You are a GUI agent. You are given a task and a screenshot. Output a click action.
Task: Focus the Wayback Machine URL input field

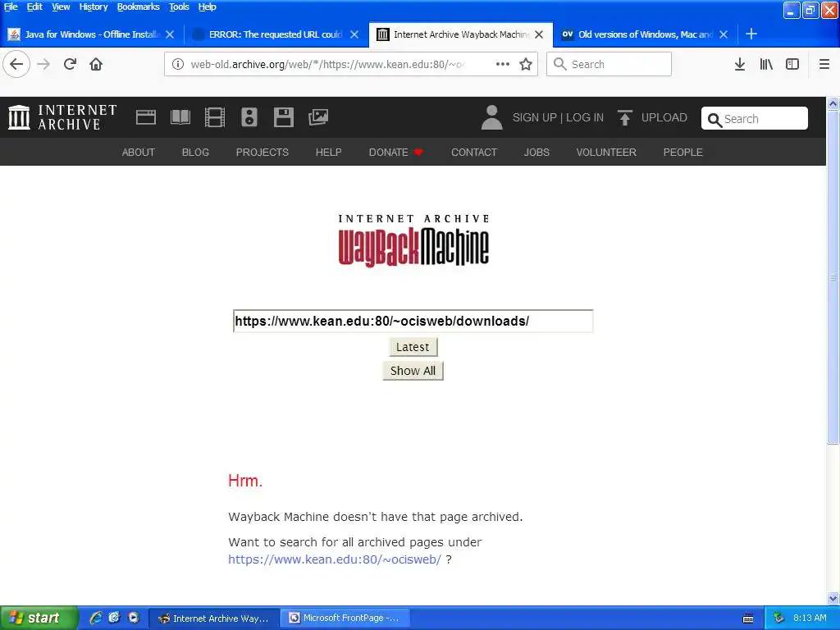click(x=413, y=321)
